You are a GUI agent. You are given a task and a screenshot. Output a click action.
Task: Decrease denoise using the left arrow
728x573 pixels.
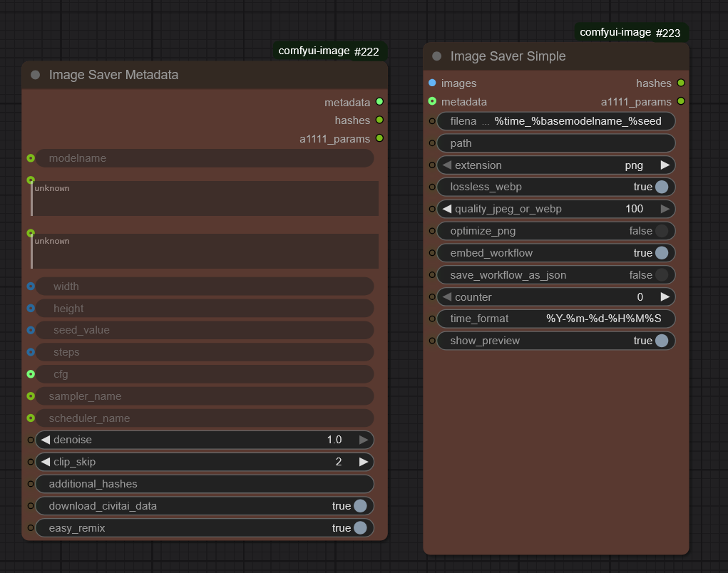[x=46, y=440]
